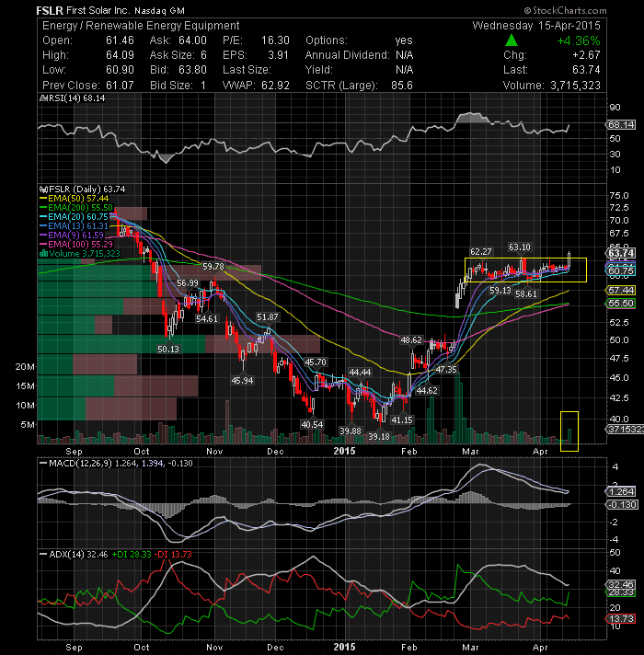Click the 58.61 low price label
Image resolution: width=644 pixels, height=655 pixels.
(x=526, y=294)
